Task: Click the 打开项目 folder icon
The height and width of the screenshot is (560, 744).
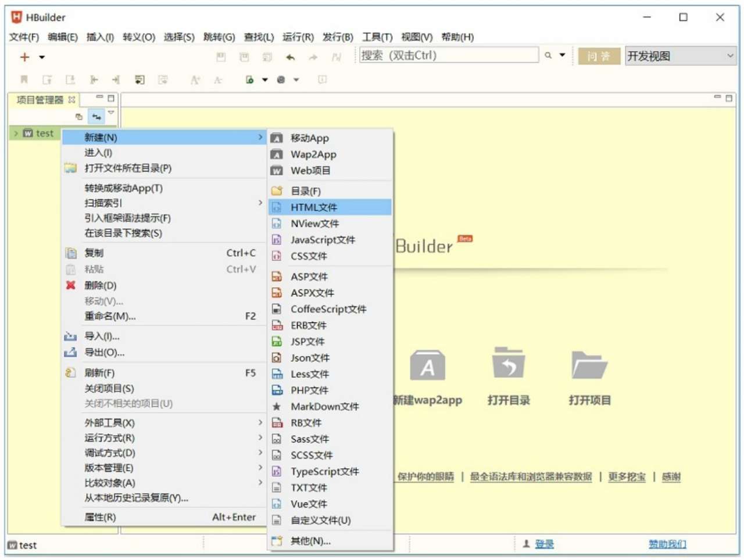Action: (x=589, y=364)
